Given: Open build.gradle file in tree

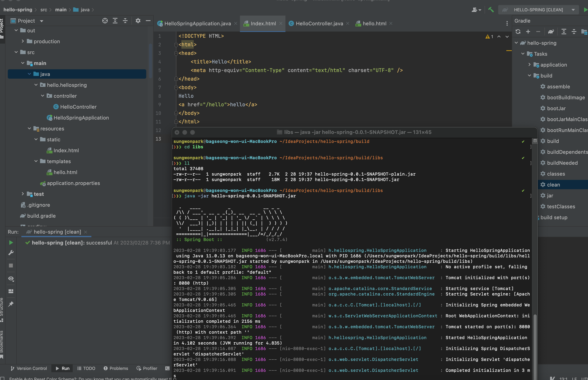Looking at the screenshot, I should (38, 216).
